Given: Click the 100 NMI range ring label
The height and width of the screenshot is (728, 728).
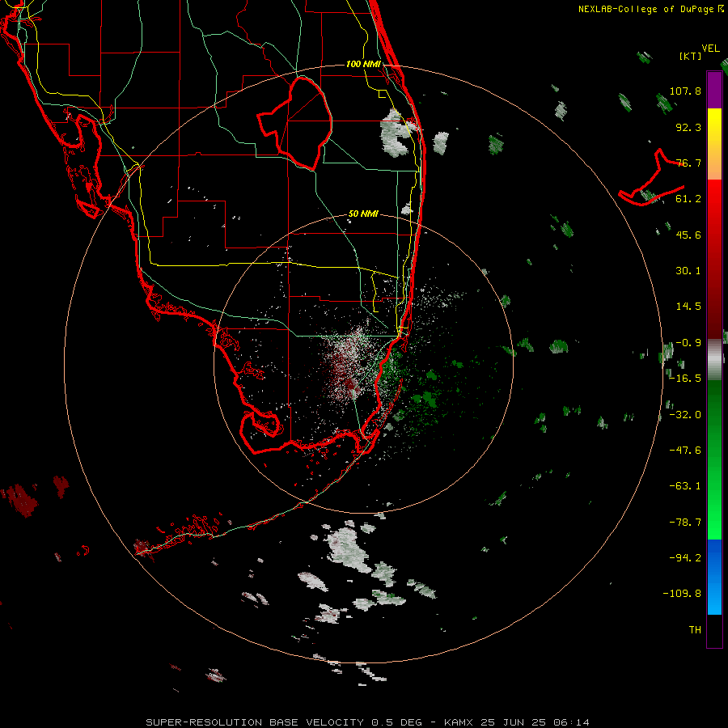Looking at the screenshot, I should coord(363,64).
